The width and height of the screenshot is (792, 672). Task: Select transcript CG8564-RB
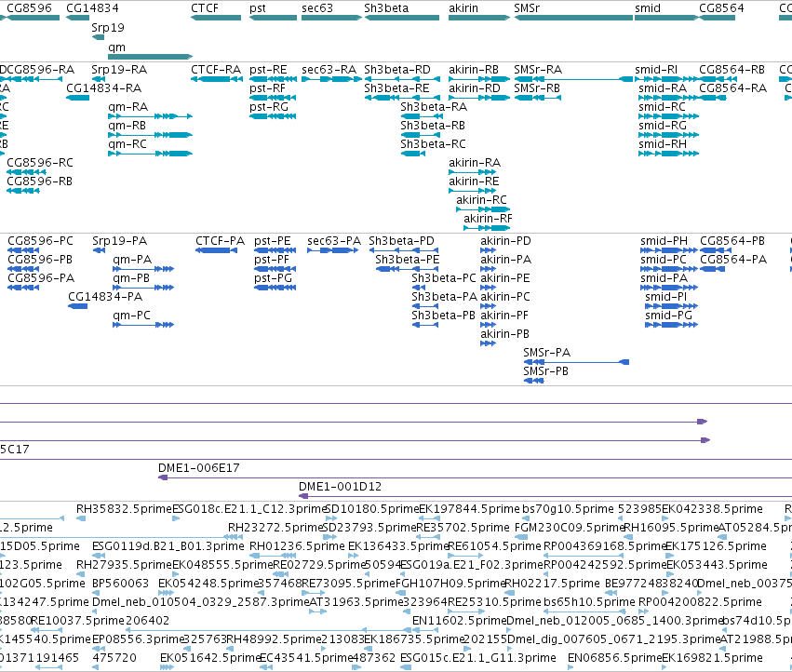(x=717, y=79)
